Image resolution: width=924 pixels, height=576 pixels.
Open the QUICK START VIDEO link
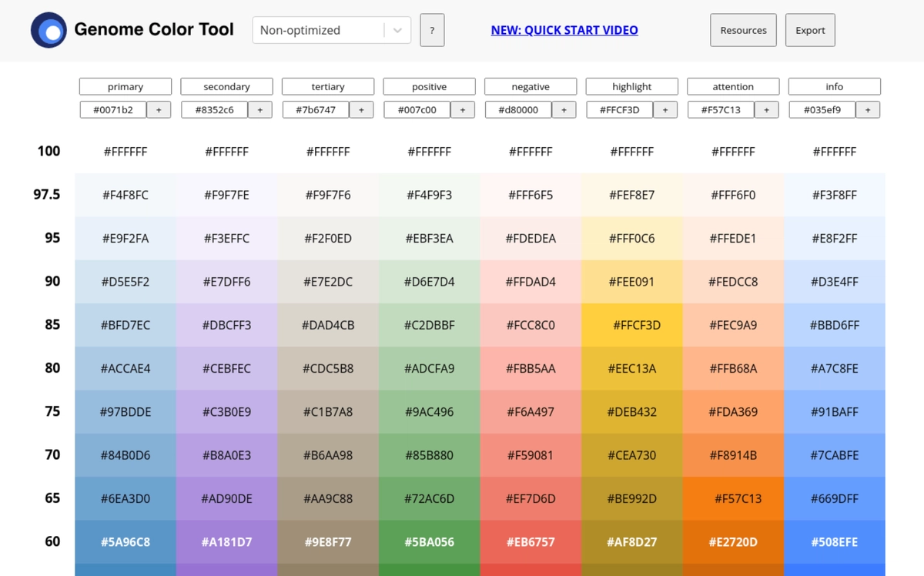[x=564, y=29]
